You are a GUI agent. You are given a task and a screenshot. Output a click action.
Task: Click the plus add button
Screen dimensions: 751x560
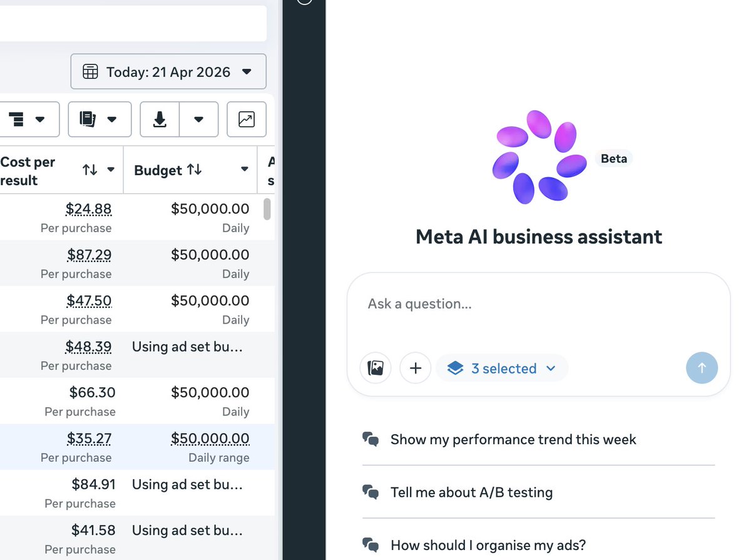tap(416, 368)
